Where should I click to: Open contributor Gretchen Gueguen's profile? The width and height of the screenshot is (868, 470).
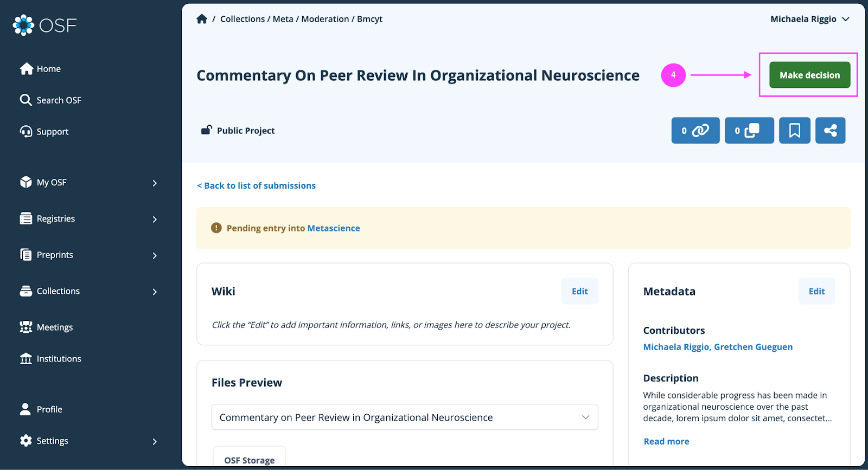(753, 347)
